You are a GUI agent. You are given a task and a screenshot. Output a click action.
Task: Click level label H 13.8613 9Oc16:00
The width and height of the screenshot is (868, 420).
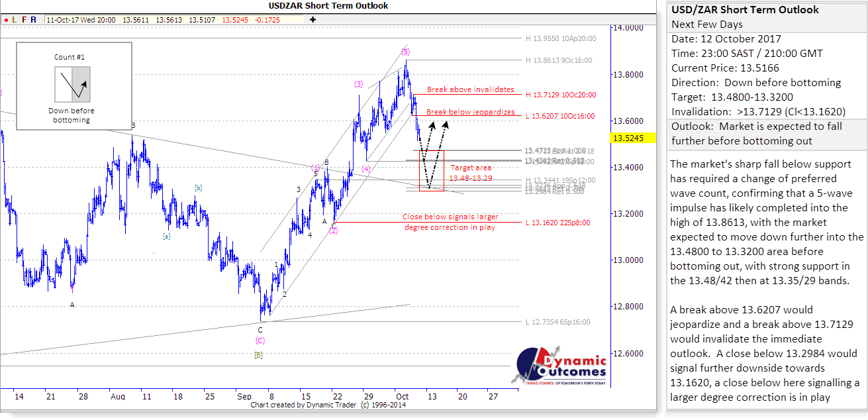pos(559,60)
